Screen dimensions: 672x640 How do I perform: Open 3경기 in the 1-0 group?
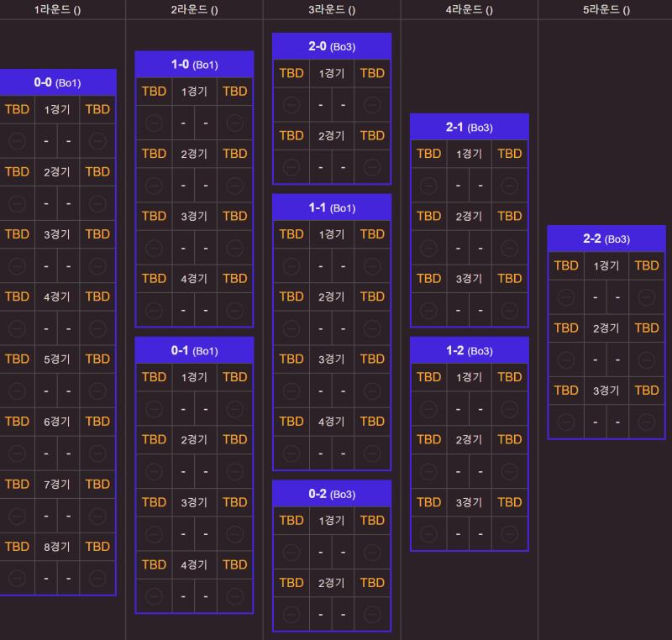[x=194, y=217]
